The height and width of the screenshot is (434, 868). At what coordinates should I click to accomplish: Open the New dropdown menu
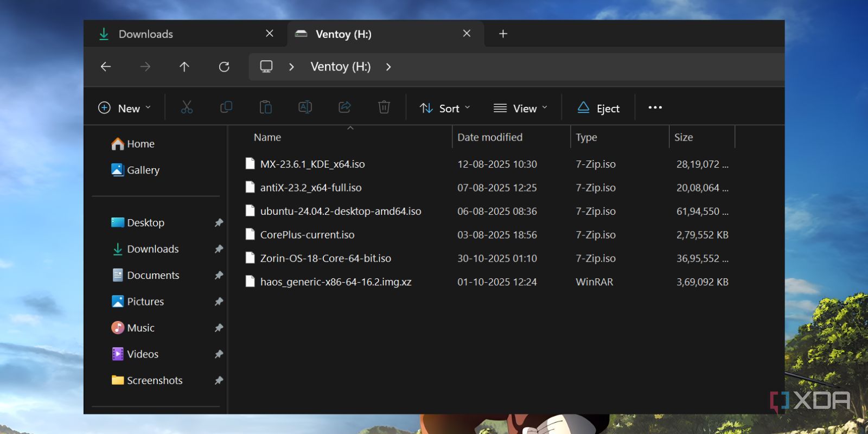(124, 108)
